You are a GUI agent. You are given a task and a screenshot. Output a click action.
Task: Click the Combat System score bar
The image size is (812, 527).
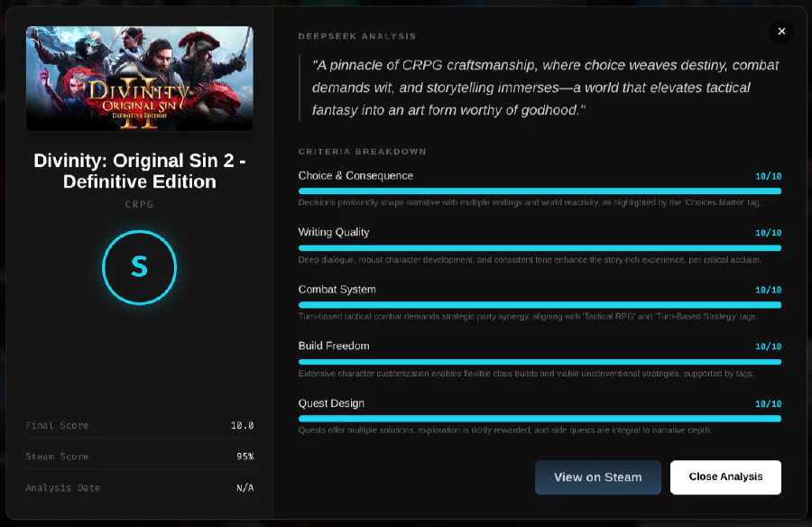[x=540, y=305]
